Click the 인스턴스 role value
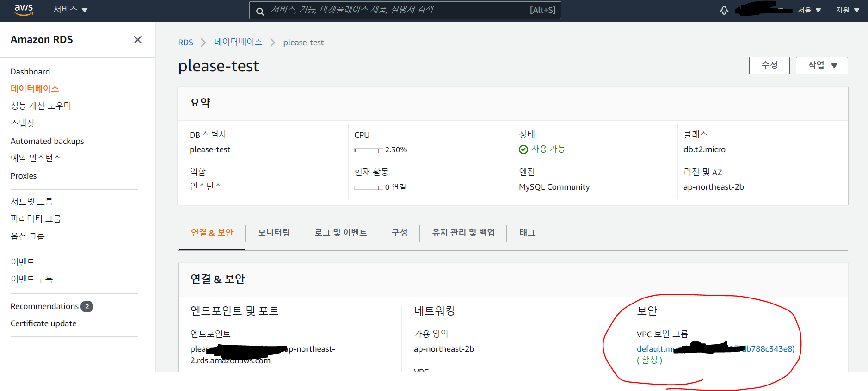 click(x=206, y=186)
